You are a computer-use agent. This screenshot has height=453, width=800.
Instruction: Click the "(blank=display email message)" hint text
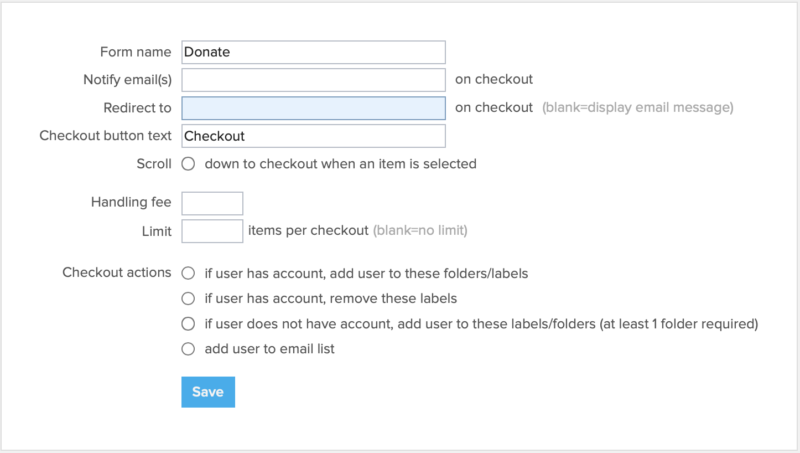click(638, 108)
